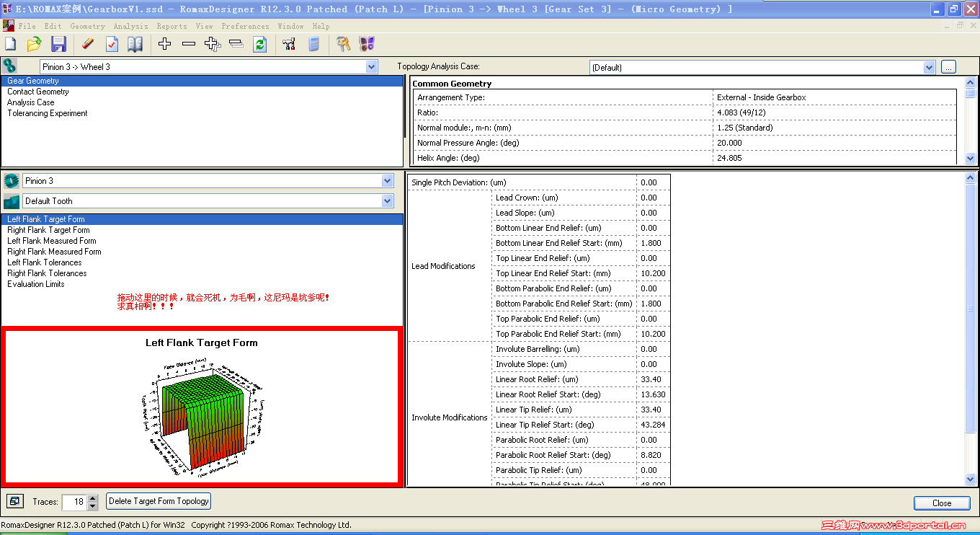Viewport: 980px width, 535px height.
Task: Select Analysis Case in the list
Action: pyautogui.click(x=202, y=102)
